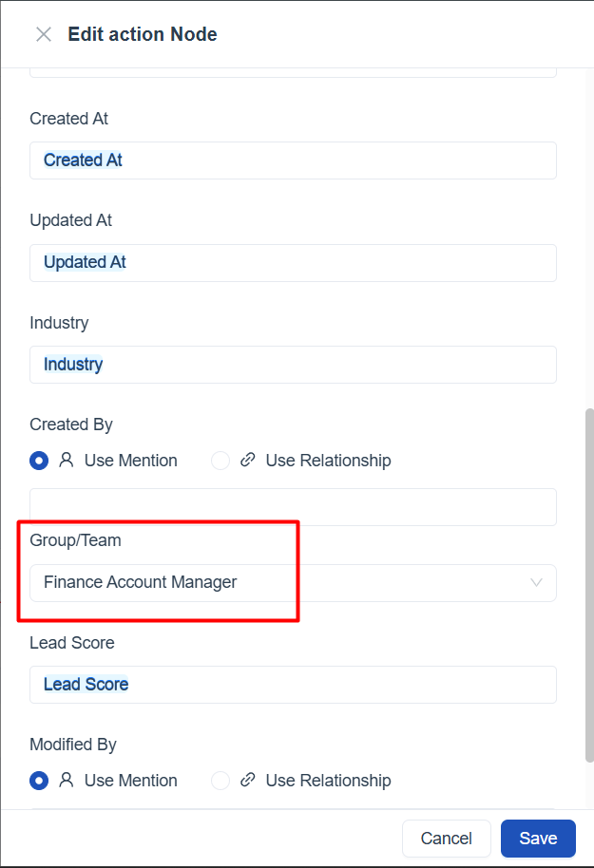This screenshot has width=594, height=868.
Task: Select Use Relationship under Modified By
Action: [x=220, y=781]
